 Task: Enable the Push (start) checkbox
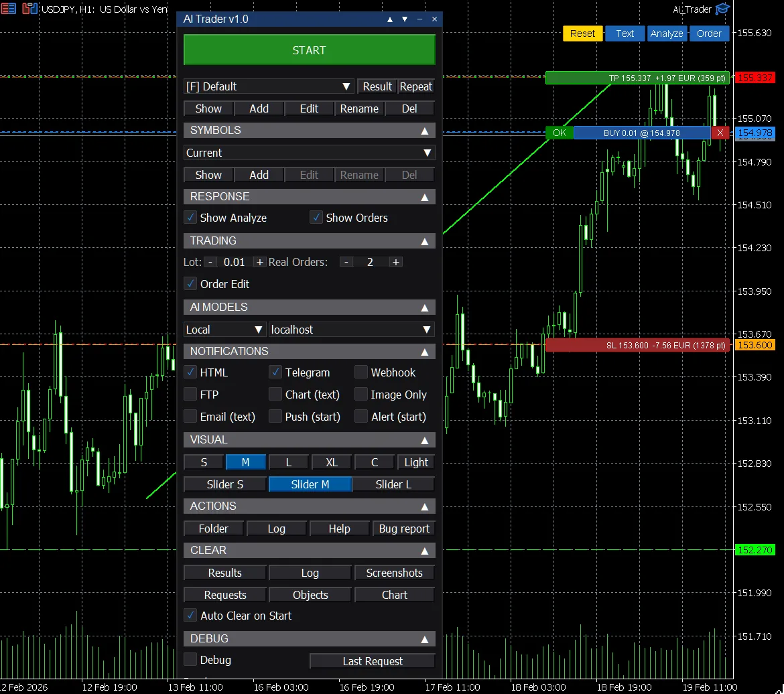click(x=275, y=417)
